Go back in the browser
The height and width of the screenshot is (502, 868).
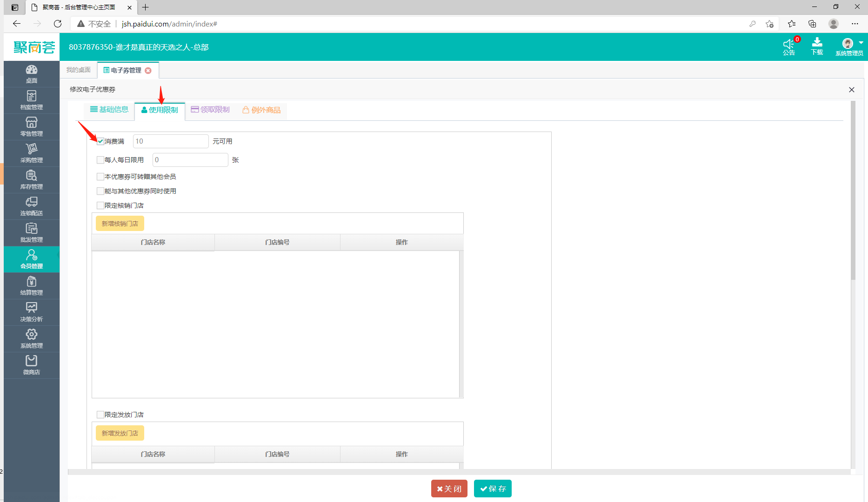pyautogui.click(x=17, y=24)
